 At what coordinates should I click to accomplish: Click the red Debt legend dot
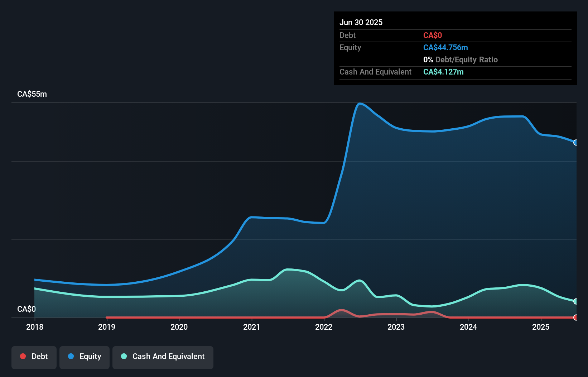click(23, 356)
